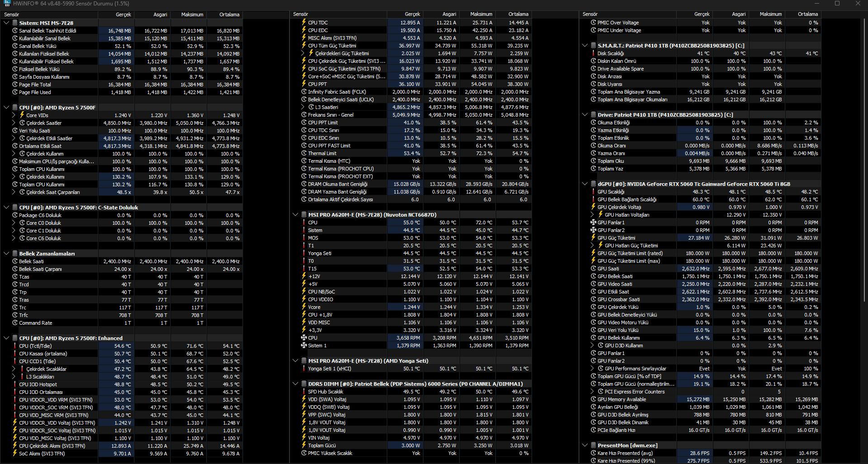Click the lightning icon beside CPU PPT
The height and width of the screenshot is (464, 868).
click(304, 84)
